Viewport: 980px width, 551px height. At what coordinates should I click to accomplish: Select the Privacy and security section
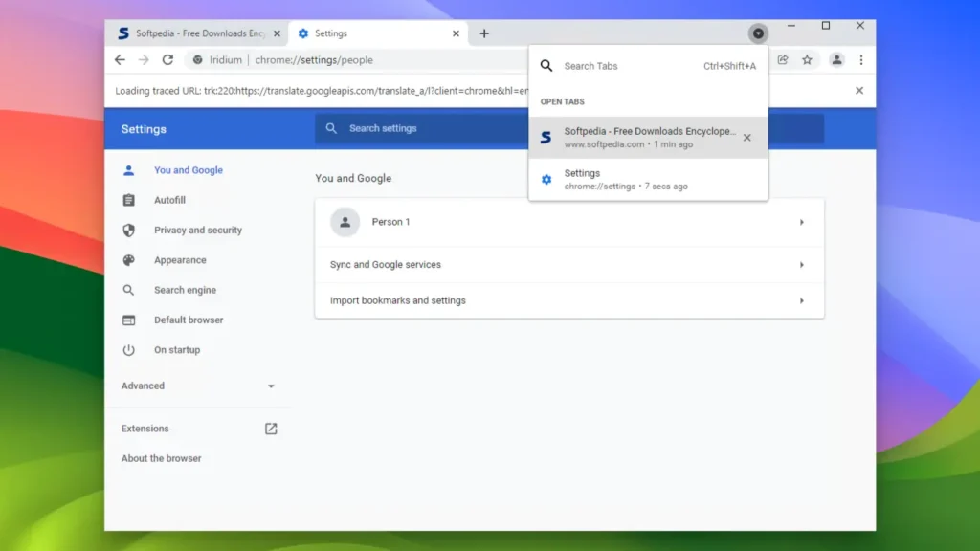(198, 230)
